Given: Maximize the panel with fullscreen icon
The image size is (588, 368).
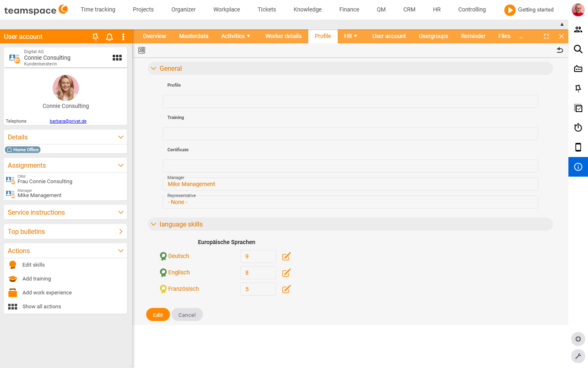Looking at the screenshot, I should pyautogui.click(x=546, y=36).
